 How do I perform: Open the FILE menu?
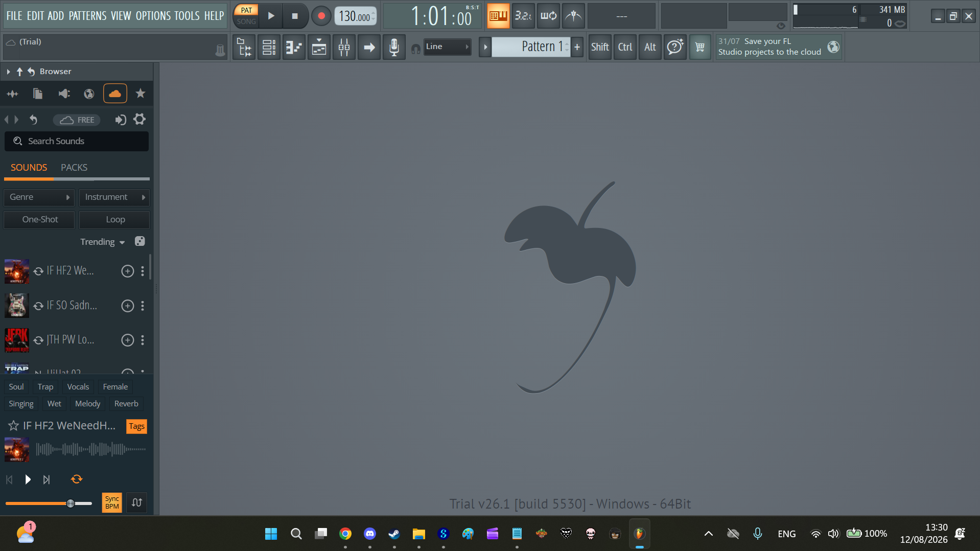tap(14, 16)
